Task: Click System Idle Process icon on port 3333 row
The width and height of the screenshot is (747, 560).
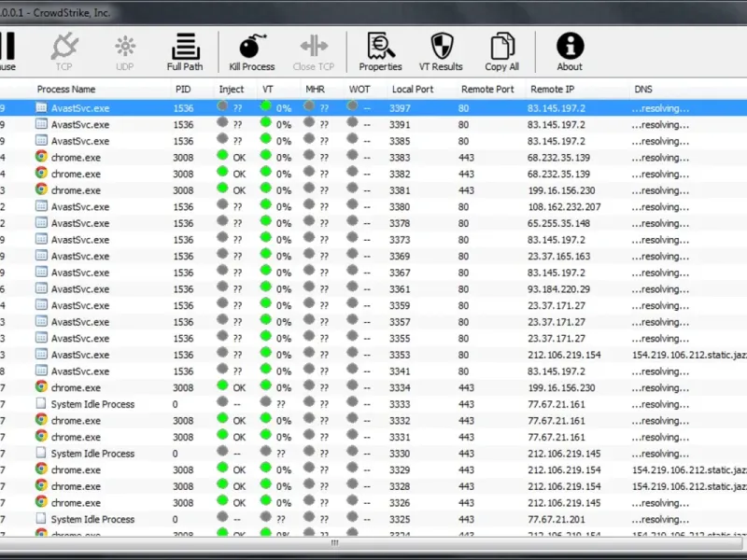Action: click(x=41, y=403)
